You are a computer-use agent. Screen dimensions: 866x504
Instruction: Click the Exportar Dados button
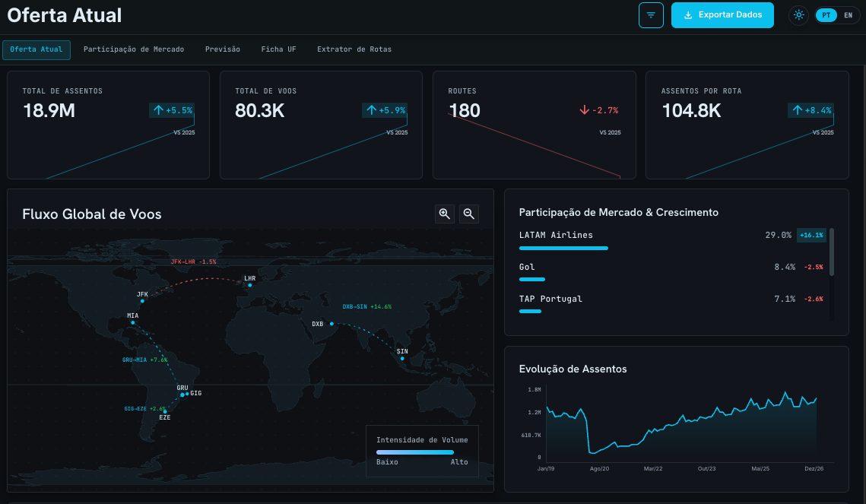click(722, 15)
